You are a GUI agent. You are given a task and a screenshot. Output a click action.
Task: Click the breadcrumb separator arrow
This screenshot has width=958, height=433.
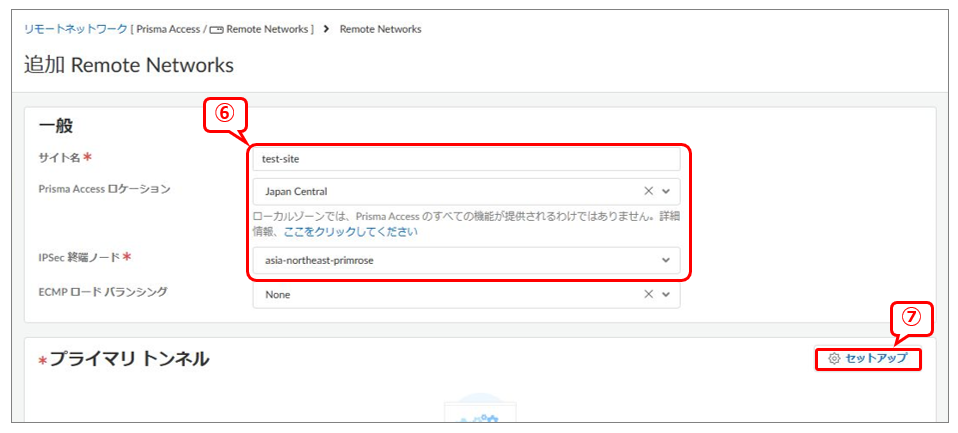326,29
